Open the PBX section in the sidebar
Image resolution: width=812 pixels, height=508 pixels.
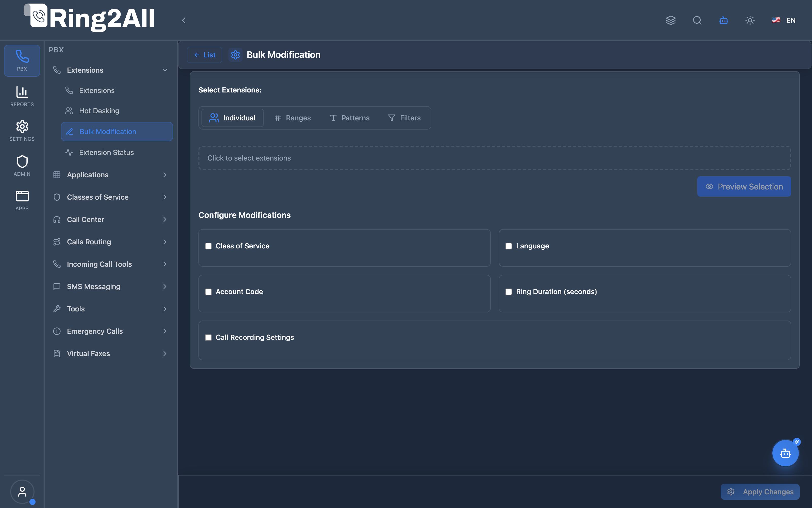[x=22, y=60]
